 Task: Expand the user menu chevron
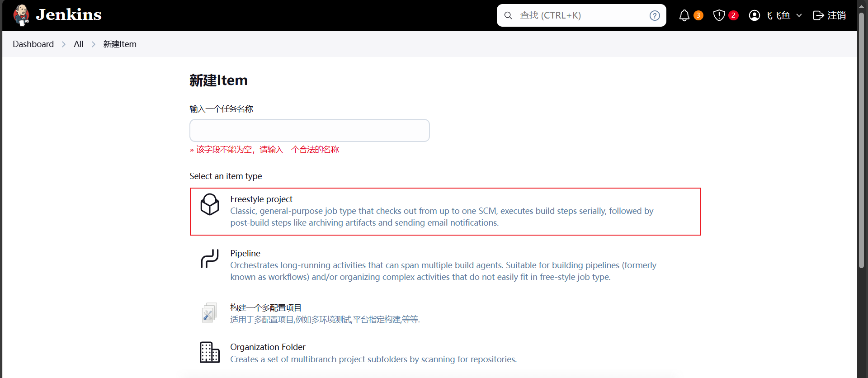tap(799, 15)
